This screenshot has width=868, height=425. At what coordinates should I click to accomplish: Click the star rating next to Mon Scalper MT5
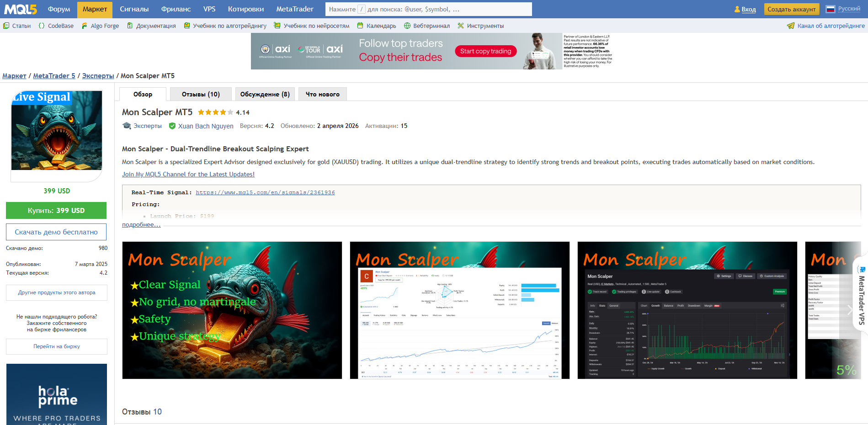(x=215, y=112)
